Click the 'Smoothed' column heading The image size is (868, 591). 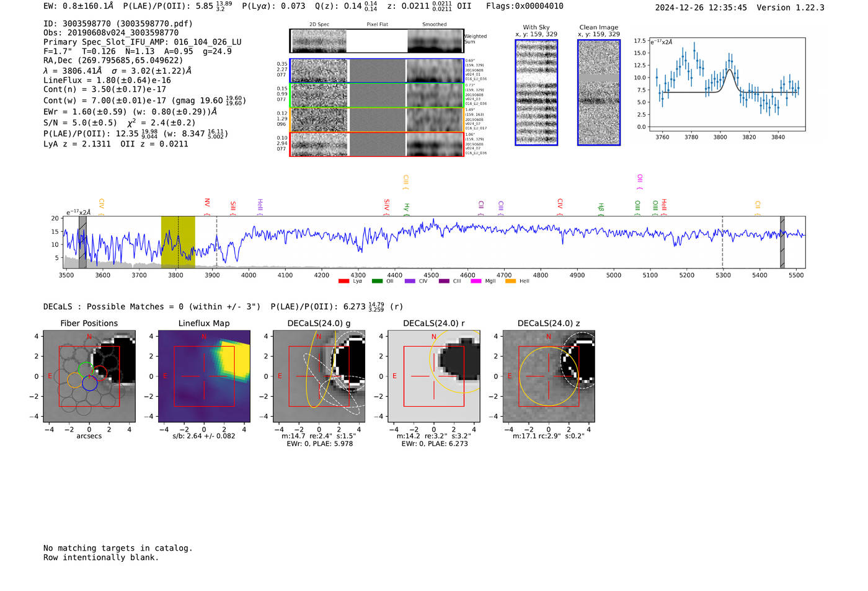(x=435, y=25)
